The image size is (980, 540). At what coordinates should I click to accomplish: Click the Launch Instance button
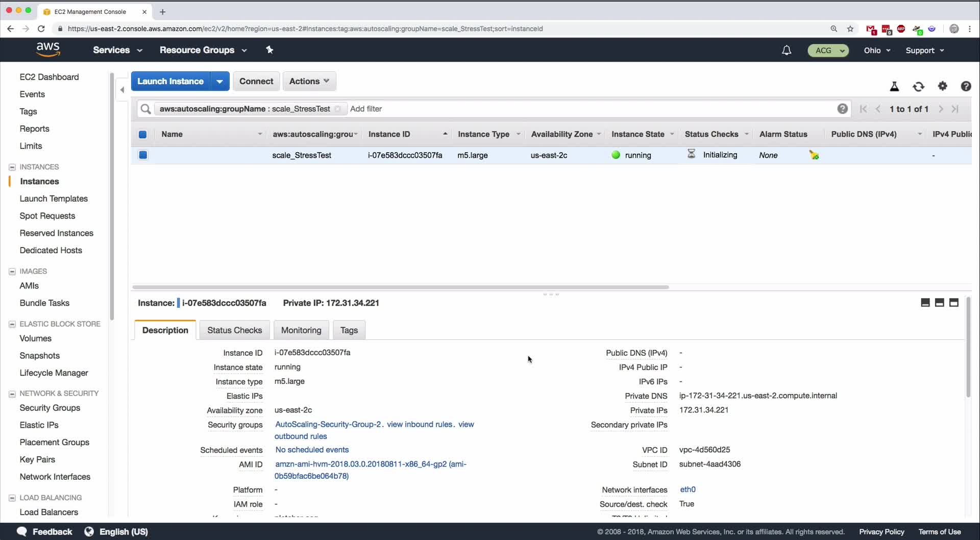click(170, 81)
